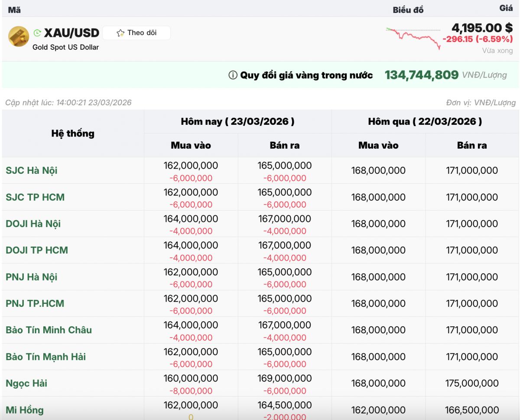Click Mi Hồng yesterday's sell price 166,500,000
The width and height of the screenshot is (520, 420).
[472, 410]
